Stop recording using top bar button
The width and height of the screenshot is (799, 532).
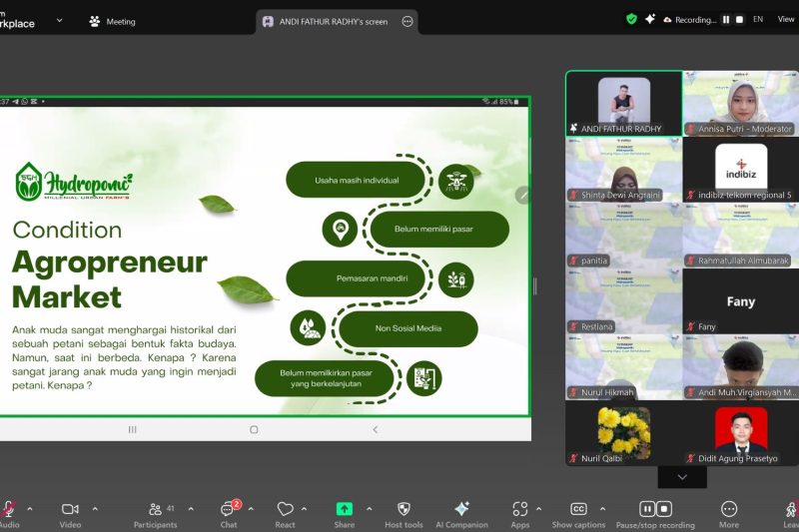click(739, 20)
